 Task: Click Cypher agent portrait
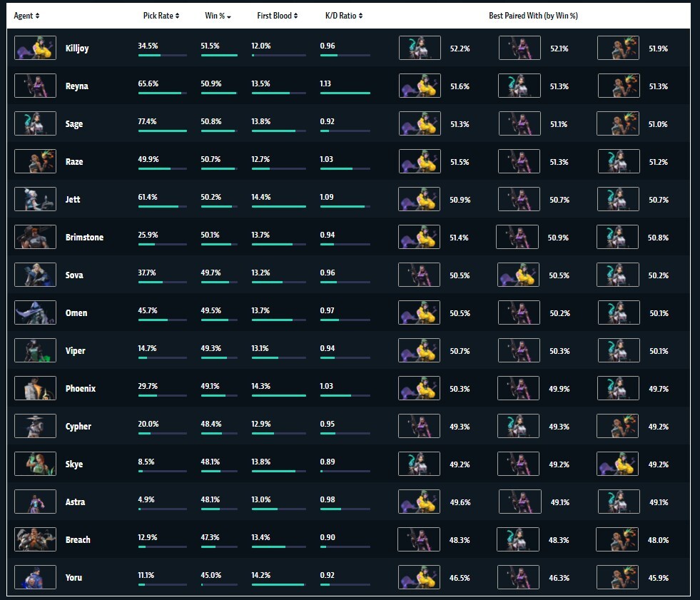(x=35, y=426)
